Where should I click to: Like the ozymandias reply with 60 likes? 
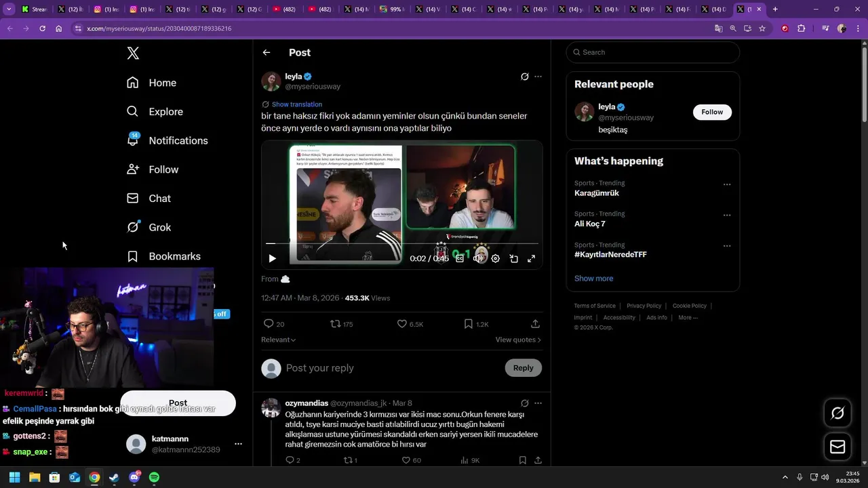[411, 460]
